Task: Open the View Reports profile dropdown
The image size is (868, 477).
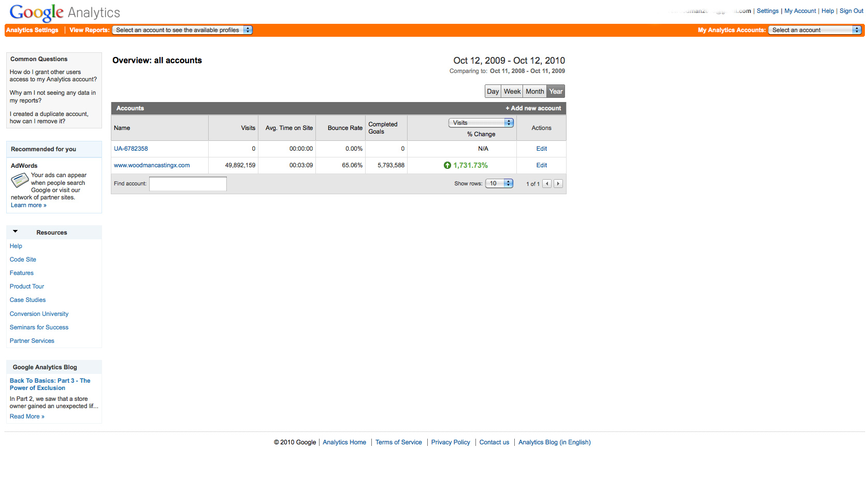Action: coord(182,30)
